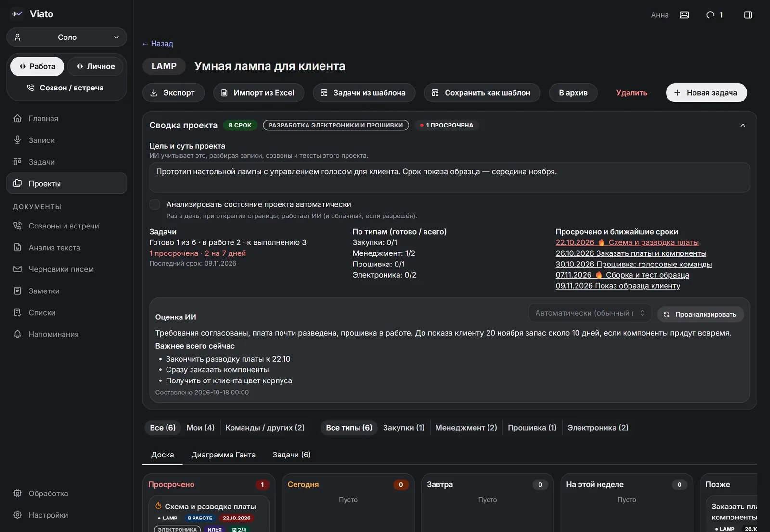Switch to Работа mode
This screenshot has width=770, height=532.
point(37,66)
